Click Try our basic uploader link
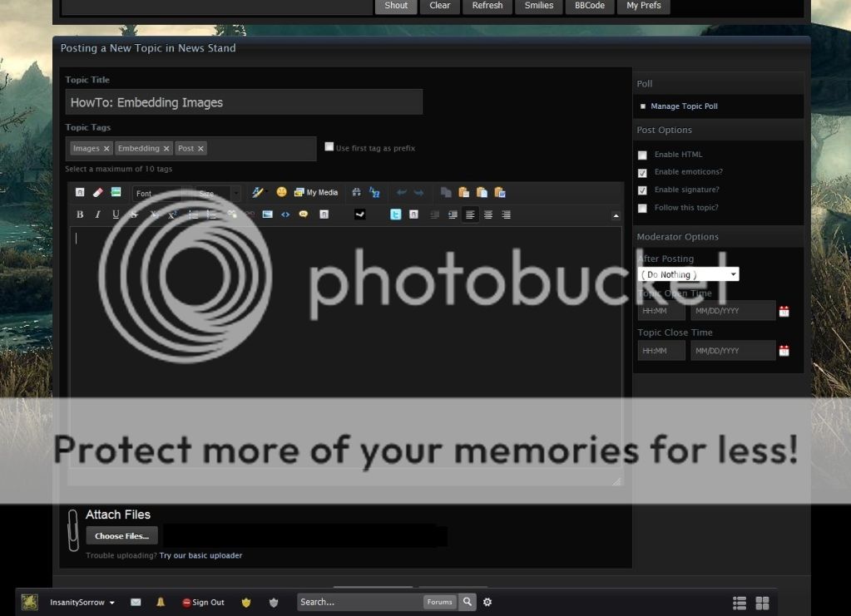851x616 pixels. 200,555
